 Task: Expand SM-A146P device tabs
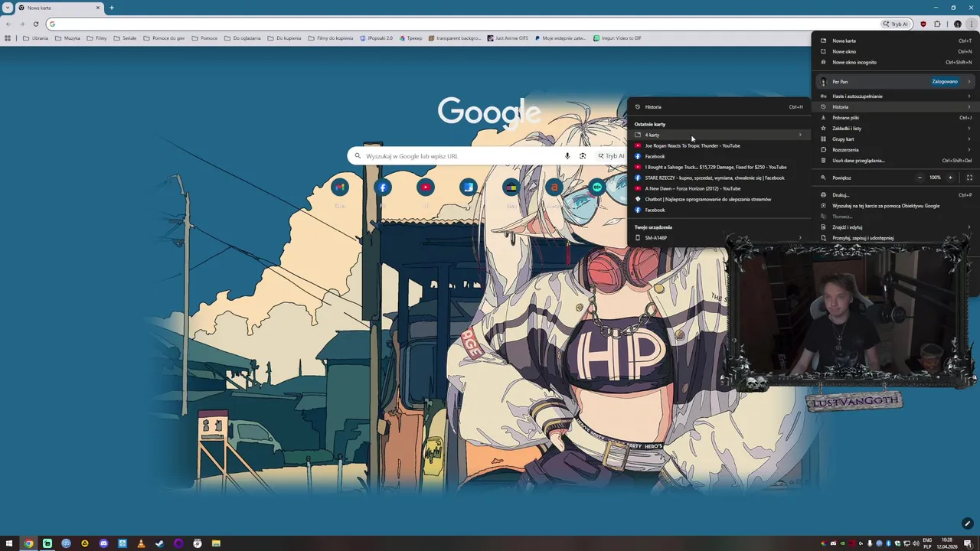[719, 238]
